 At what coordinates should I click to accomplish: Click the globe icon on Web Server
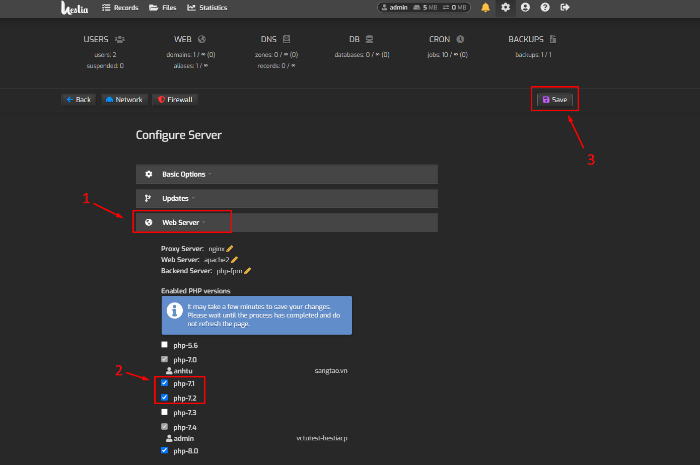149,222
